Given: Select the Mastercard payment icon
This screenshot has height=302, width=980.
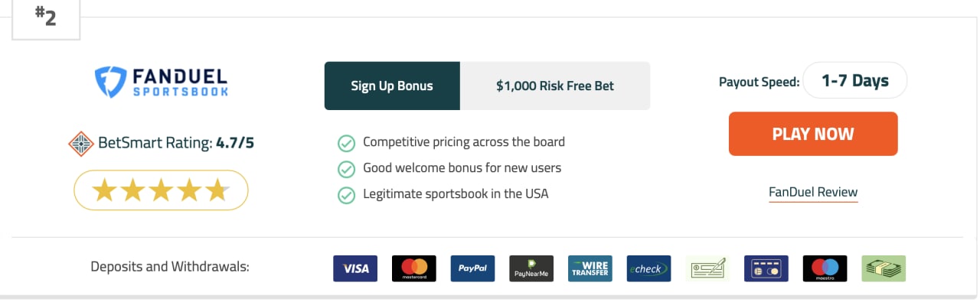Looking at the screenshot, I should click(414, 268).
